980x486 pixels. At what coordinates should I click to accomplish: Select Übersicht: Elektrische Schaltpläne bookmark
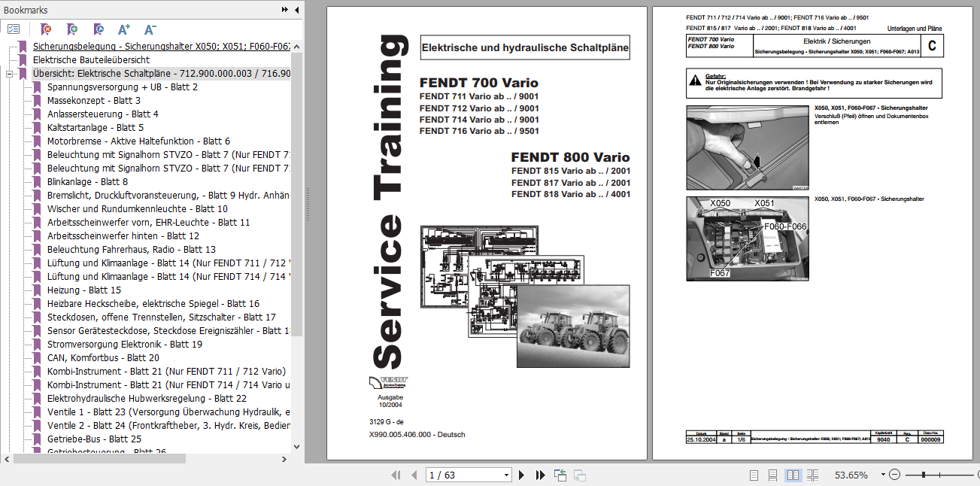(162, 74)
